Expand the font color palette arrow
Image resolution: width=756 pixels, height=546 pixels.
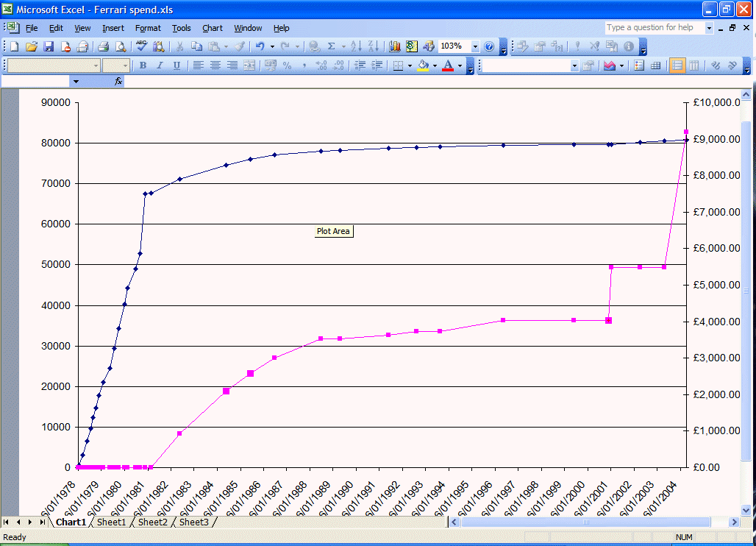(x=460, y=65)
